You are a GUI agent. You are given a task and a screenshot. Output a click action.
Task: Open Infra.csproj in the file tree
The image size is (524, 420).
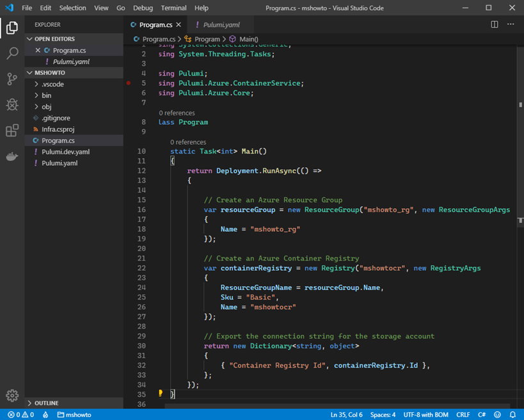74,129
